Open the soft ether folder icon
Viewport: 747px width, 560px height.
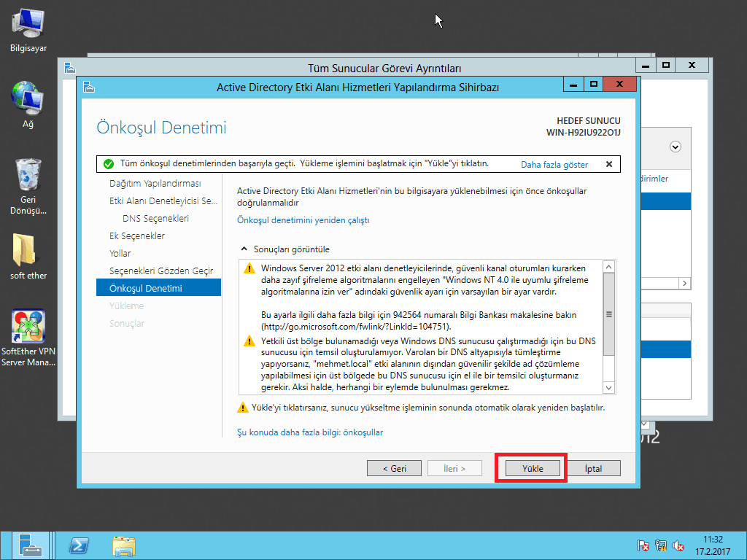(x=28, y=256)
